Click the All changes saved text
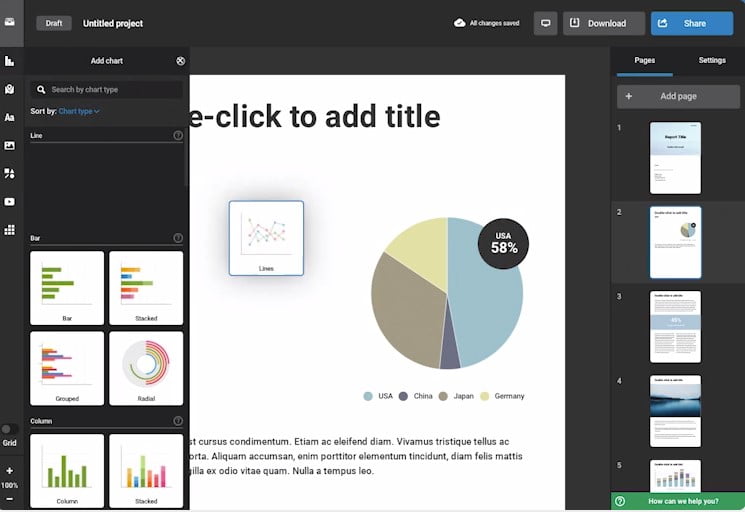This screenshot has height=512, width=745. [494, 23]
